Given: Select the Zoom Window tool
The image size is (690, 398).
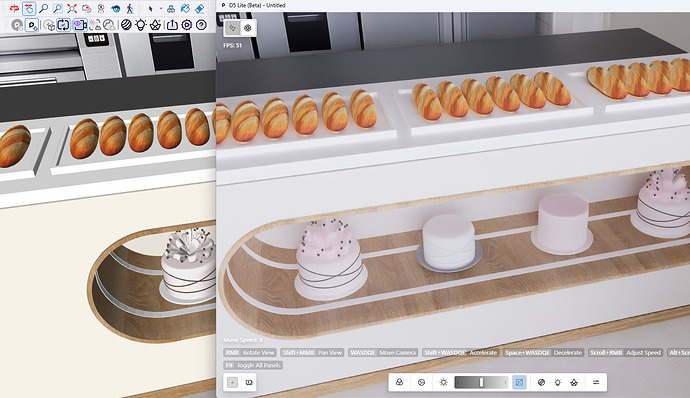Looking at the screenshot, I should (x=58, y=8).
